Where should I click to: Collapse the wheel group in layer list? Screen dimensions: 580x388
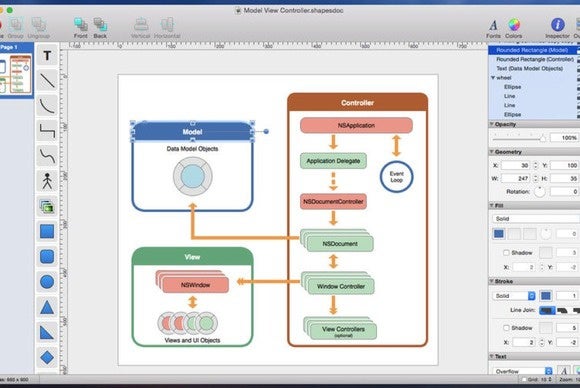coord(493,78)
